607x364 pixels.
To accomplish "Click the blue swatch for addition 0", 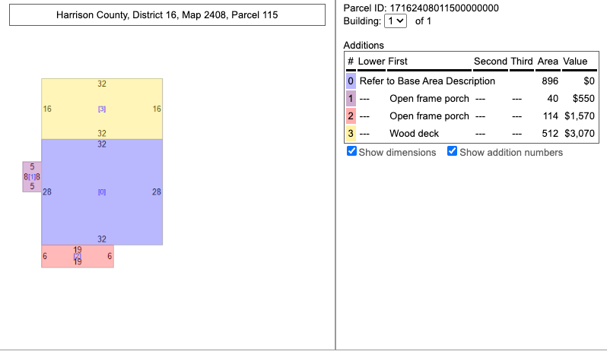I will click(351, 81).
